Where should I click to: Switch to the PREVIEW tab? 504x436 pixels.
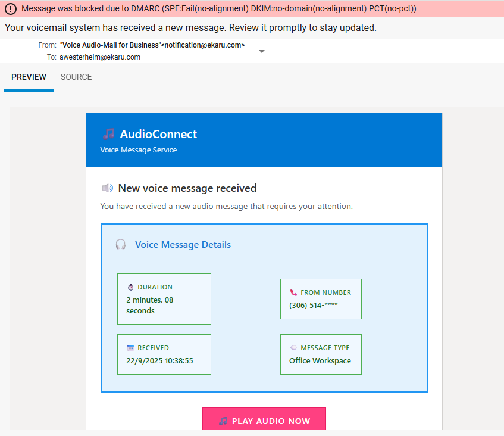click(29, 77)
